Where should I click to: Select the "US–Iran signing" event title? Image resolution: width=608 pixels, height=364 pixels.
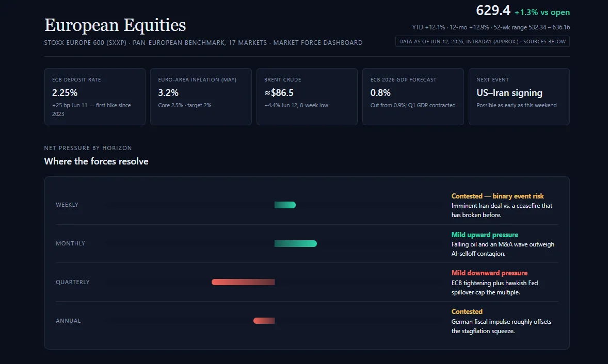pyautogui.click(x=509, y=93)
